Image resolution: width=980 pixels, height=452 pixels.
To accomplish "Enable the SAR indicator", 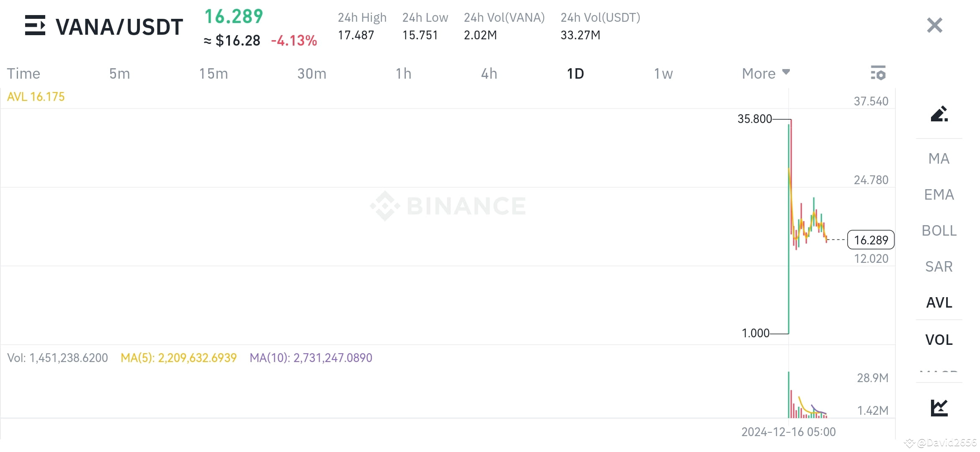I will pyautogui.click(x=939, y=266).
